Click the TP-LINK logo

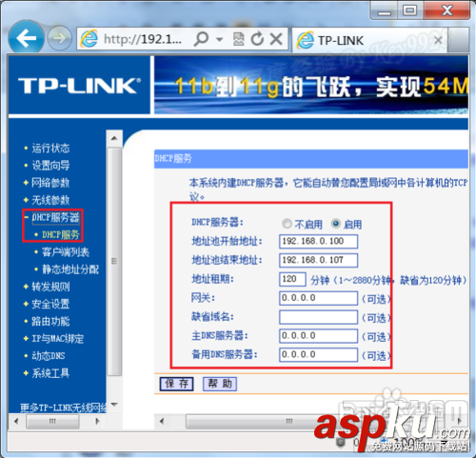pos(79,86)
